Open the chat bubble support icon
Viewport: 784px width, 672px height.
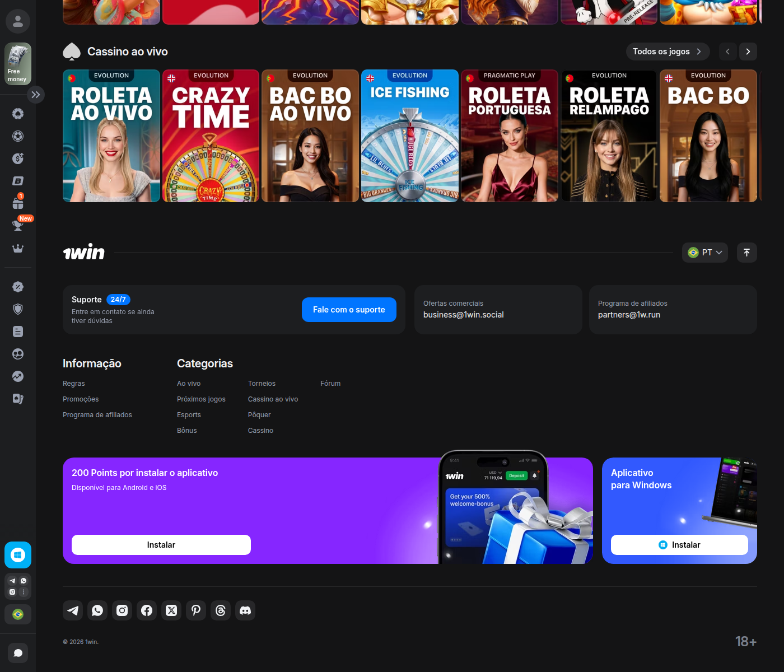coord(18,653)
